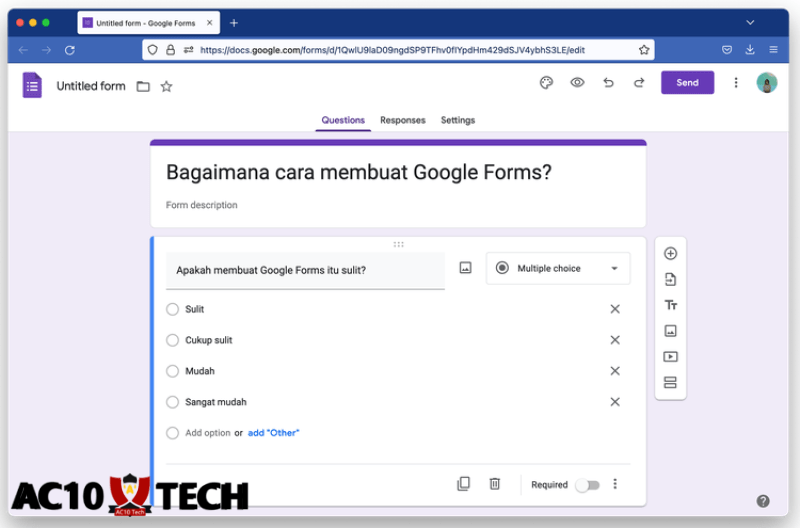Viewport: 800px width, 528px height.
Task: Open the form's more options menu
Action: [736, 83]
